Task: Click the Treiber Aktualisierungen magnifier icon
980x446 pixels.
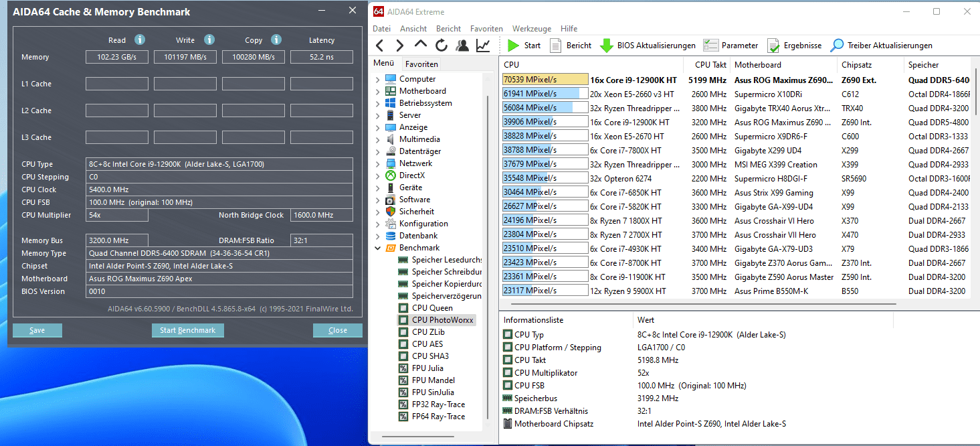Action: (x=837, y=46)
